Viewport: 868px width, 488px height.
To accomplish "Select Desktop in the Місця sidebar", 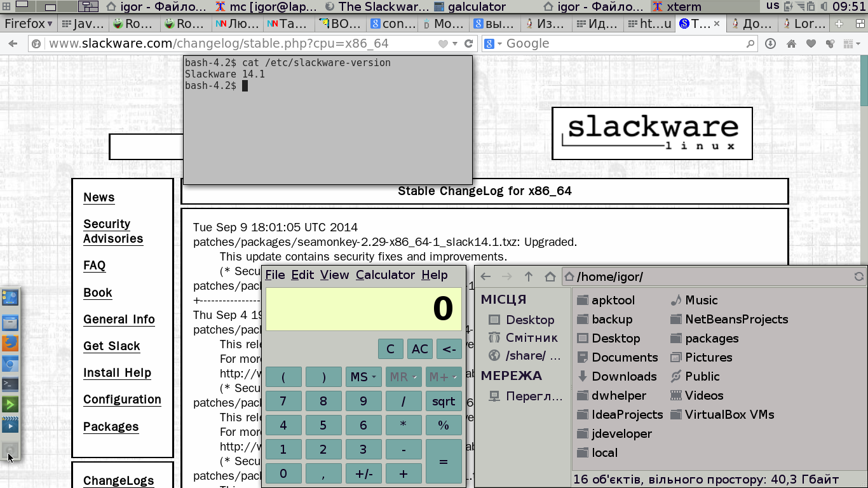I will pos(522,320).
